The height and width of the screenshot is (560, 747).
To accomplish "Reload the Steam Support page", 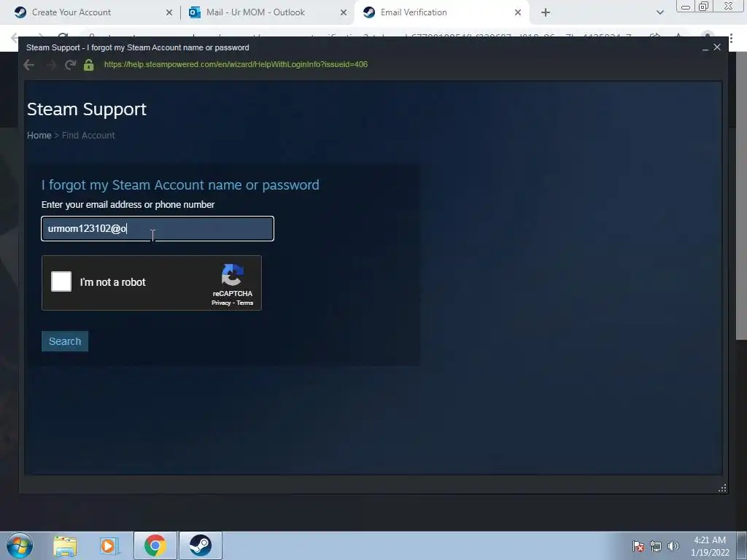I will [71, 65].
